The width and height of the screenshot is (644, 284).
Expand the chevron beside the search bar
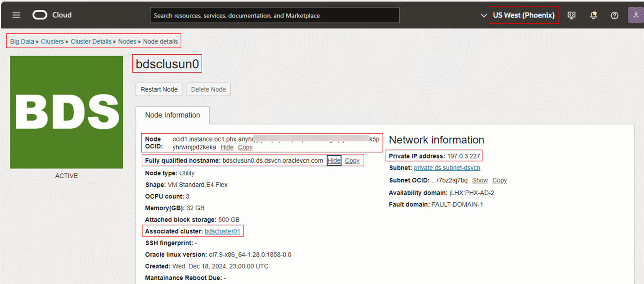(x=484, y=15)
